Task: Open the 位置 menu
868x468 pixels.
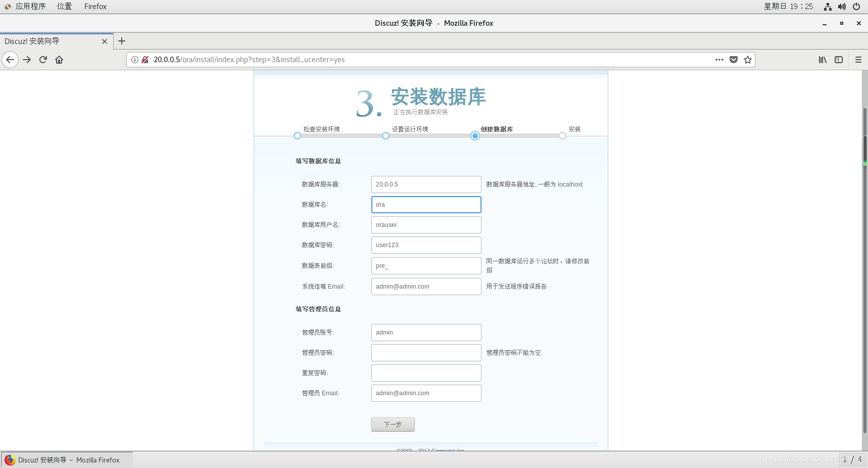Action: point(64,7)
